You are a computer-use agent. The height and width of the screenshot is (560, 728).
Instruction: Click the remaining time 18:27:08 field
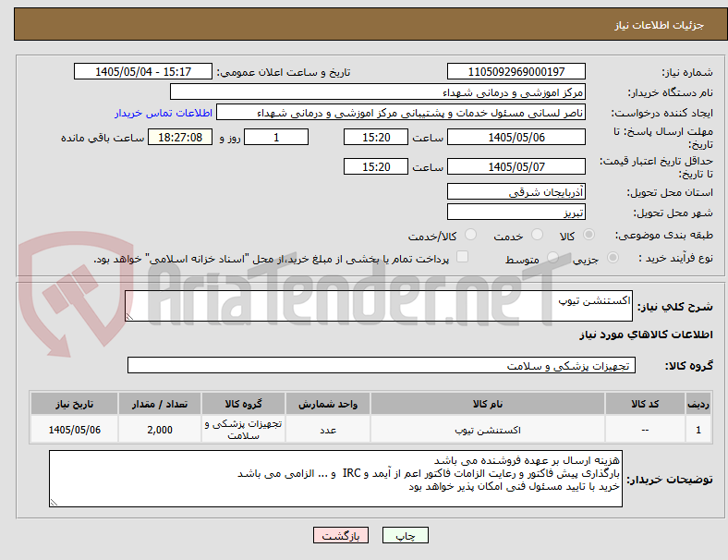pos(180,138)
